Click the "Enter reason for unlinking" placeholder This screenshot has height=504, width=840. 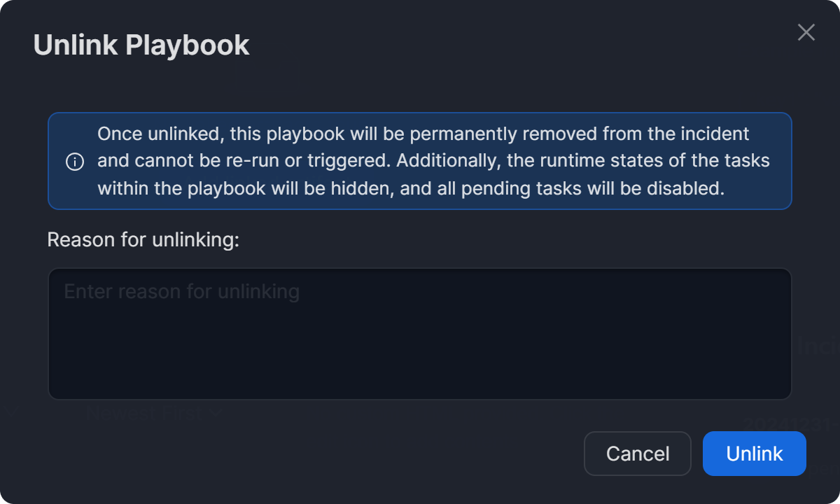point(182,291)
